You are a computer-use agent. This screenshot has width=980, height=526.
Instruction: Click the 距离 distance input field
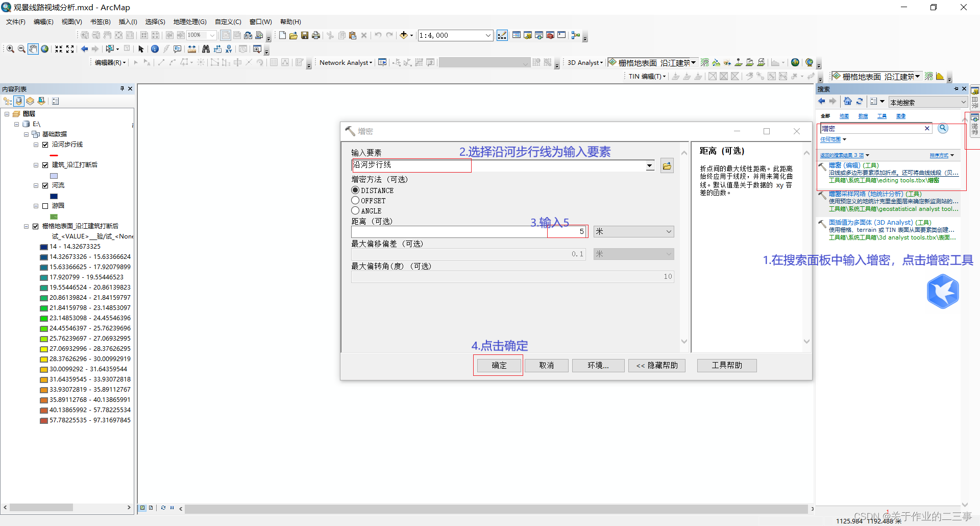click(469, 231)
